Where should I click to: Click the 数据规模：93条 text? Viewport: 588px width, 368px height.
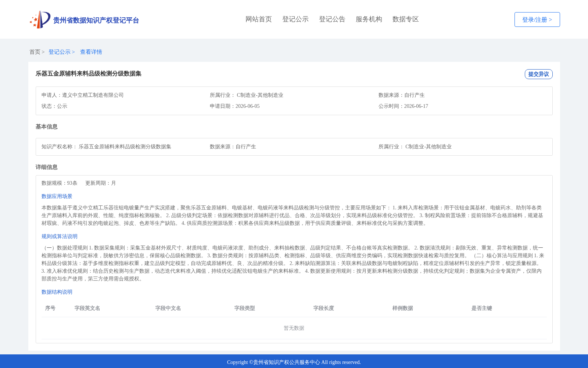point(60,183)
